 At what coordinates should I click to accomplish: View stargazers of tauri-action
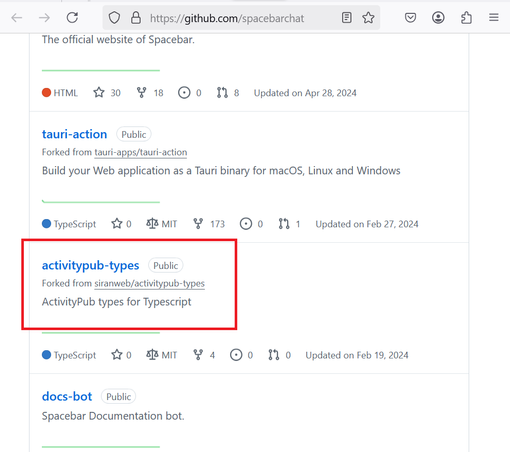(121, 224)
